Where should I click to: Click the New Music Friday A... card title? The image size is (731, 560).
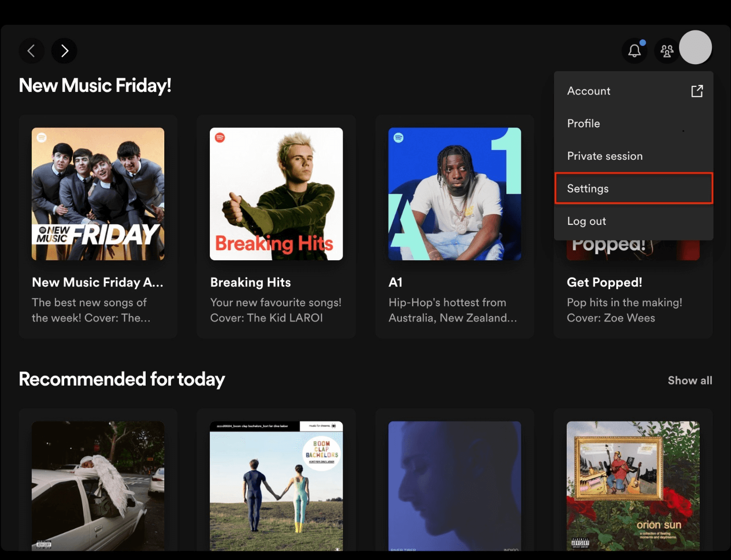coord(98,282)
